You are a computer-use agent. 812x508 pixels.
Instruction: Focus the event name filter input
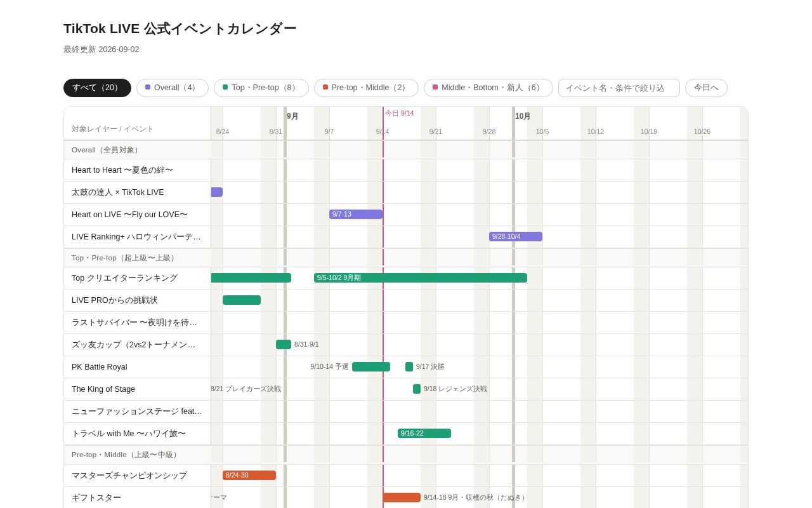pyautogui.click(x=619, y=88)
